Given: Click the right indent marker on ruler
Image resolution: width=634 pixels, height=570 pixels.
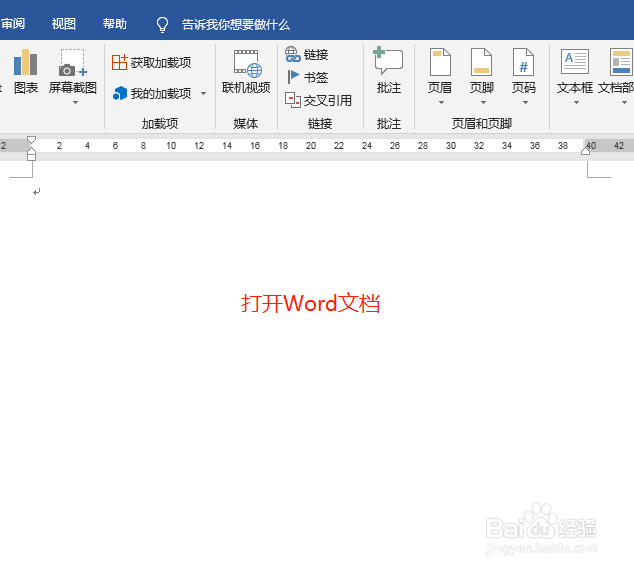Looking at the screenshot, I should pos(585,151).
